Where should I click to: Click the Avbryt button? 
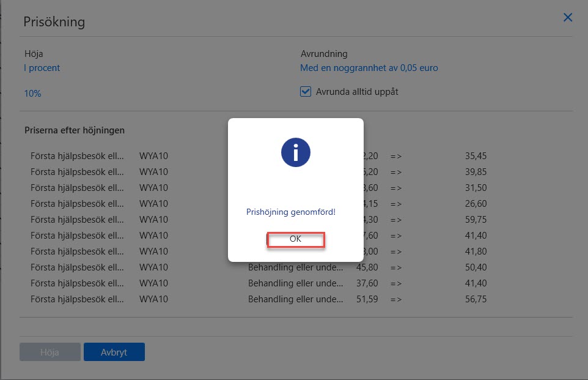114,352
